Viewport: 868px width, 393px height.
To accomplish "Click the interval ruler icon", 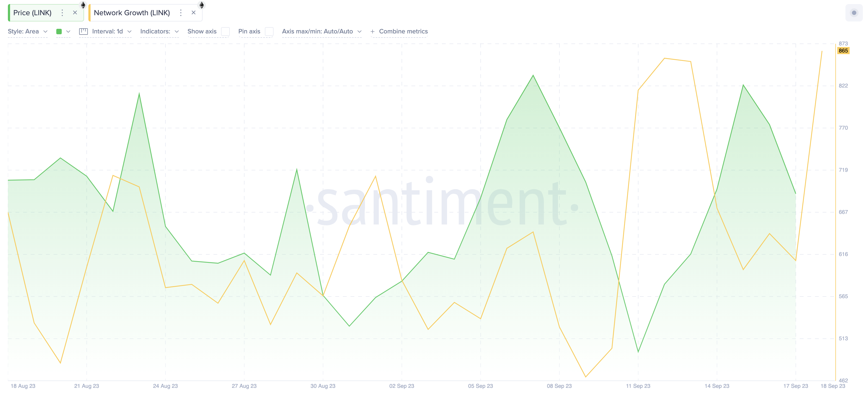I will coord(83,32).
